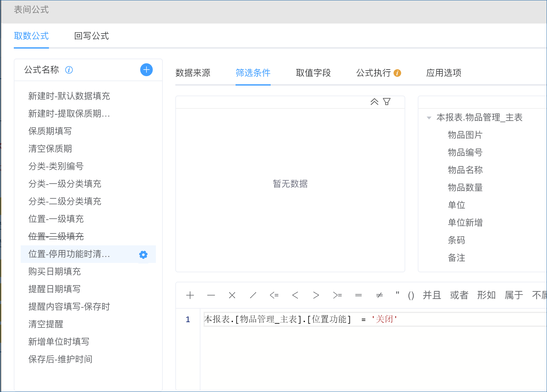Insert the 形如 (like) operator
The width and height of the screenshot is (547, 392).
(x=486, y=295)
